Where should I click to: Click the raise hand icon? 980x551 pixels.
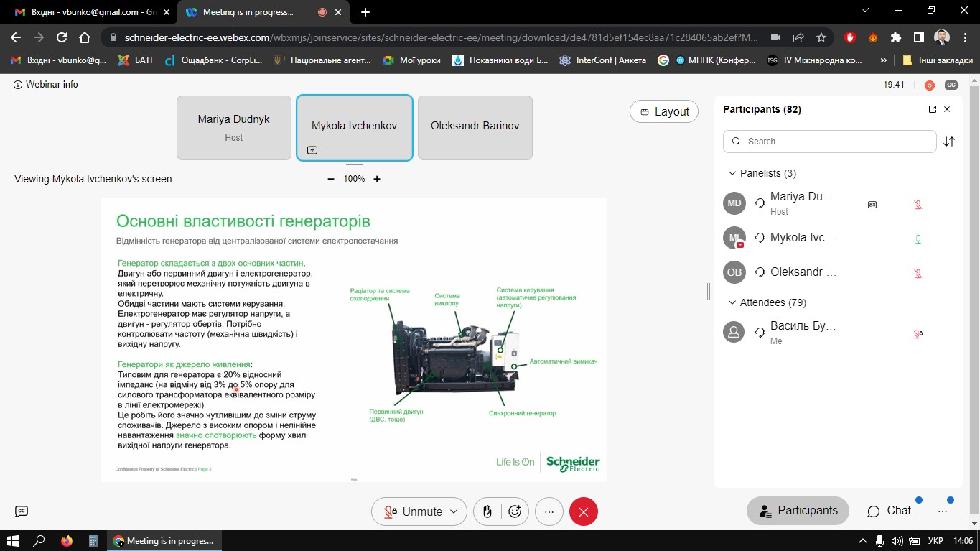click(487, 511)
